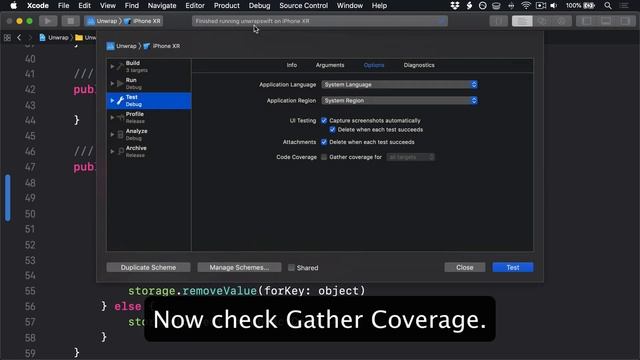Click the Unwrap project icon in jump bar
The image size is (640, 360).
coord(42,38)
